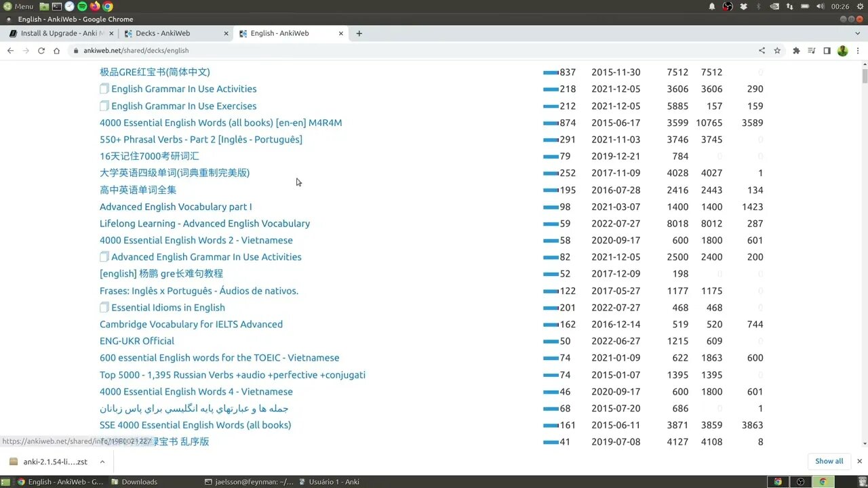Open the Chrome profile avatar
The image size is (868, 488).
pyautogui.click(x=842, y=51)
